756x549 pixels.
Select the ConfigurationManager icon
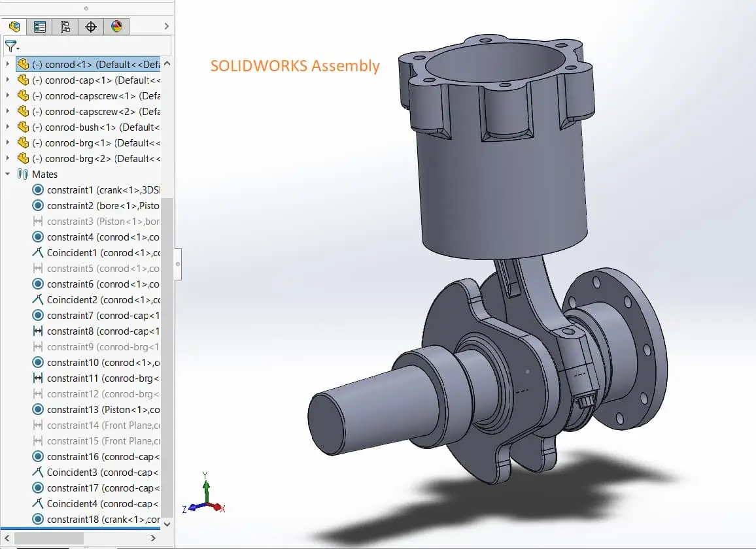[x=65, y=26]
